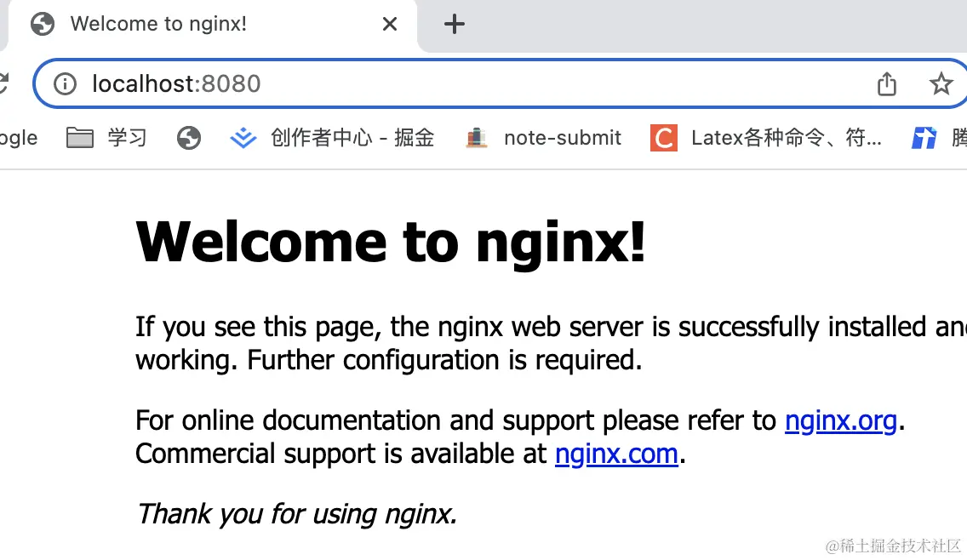Select the Welcome to nginx! tab
This screenshot has width=967, height=560.
click(213, 25)
